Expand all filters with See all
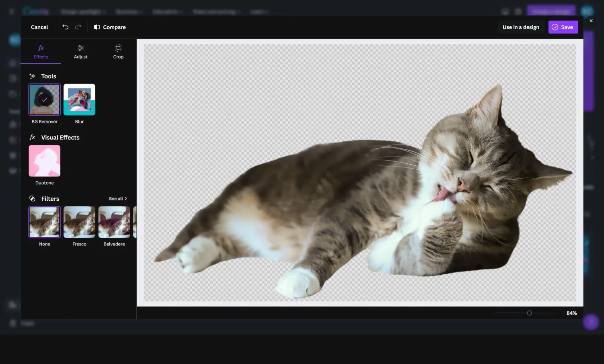604x364 pixels. click(117, 198)
